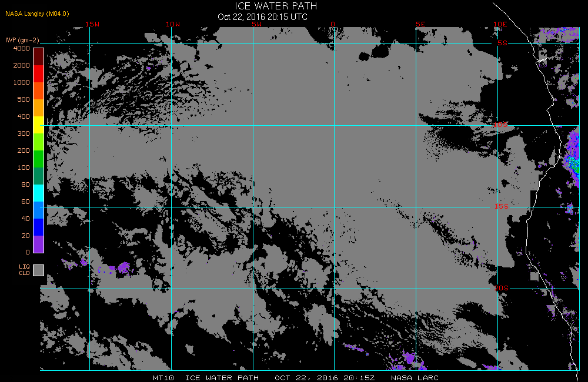Click the 'OCT 22, 2016 20:15Z' footer text
The width and height of the screenshot is (588, 382).
tap(325, 378)
